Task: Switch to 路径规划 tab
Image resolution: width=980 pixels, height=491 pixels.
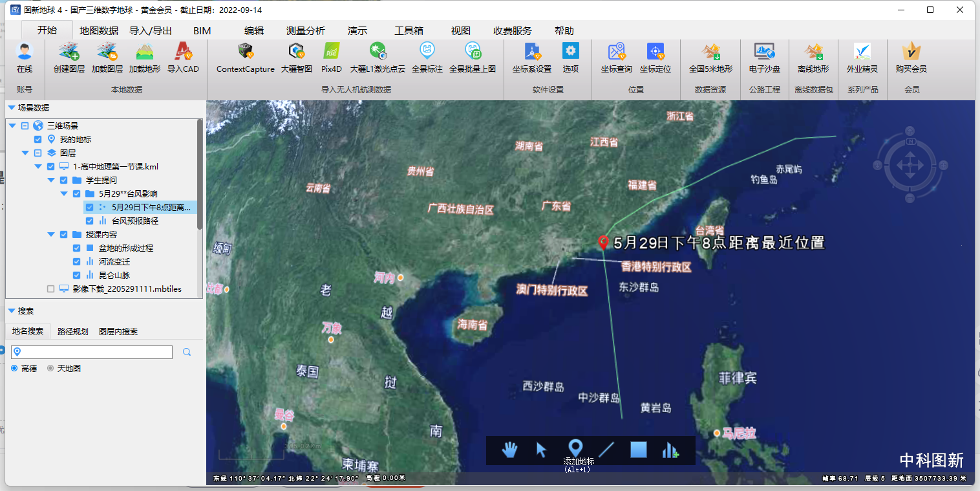Action: [72, 331]
